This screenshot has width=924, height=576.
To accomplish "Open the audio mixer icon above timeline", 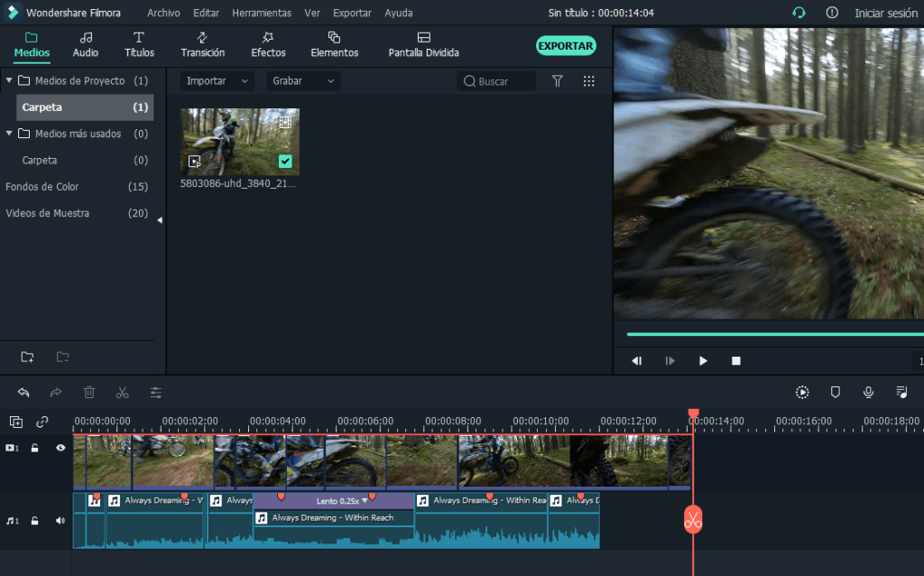I will (x=901, y=393).
